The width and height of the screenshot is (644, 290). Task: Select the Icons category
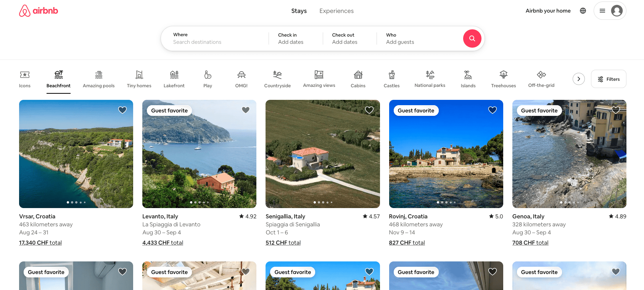tap(25, 79)
